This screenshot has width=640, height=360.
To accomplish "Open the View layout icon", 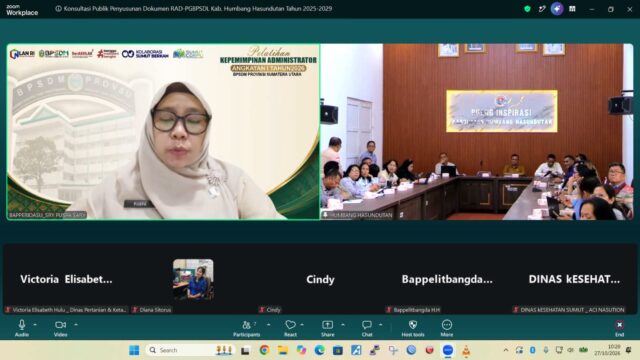I will click(572, 9).
